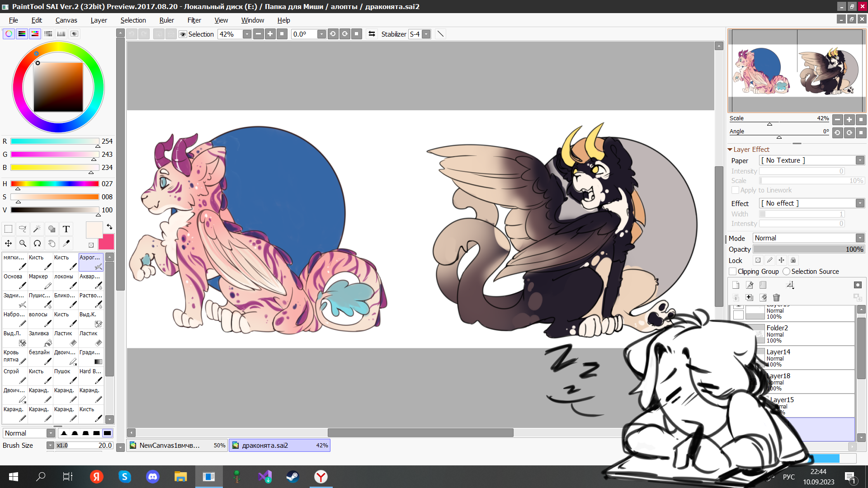Viewport: 868px width, 488px height.
Task: Open the Filter menu
Action: (194, 20)
